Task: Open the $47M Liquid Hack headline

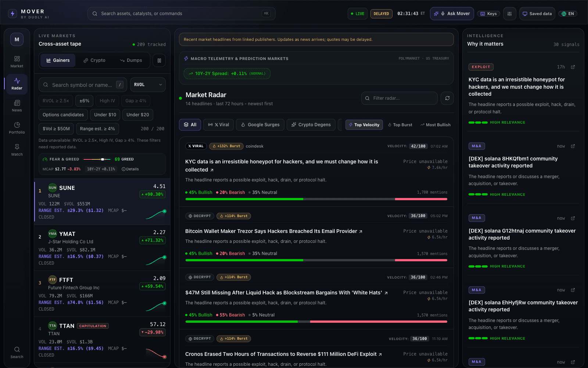Action: click(286, 293)
